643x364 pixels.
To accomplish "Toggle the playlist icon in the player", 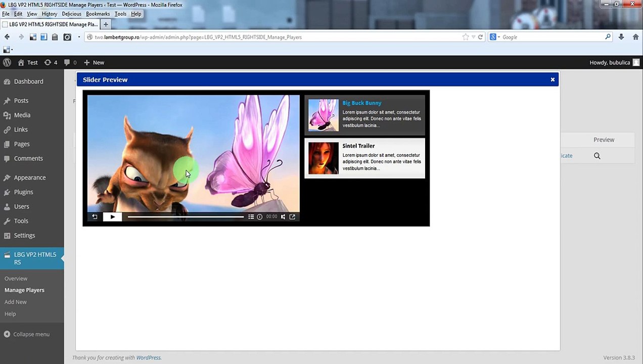I will 251,217.
